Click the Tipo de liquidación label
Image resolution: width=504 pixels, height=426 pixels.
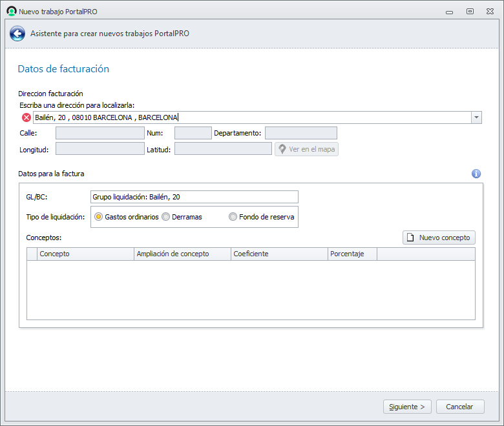pos(56,217)
